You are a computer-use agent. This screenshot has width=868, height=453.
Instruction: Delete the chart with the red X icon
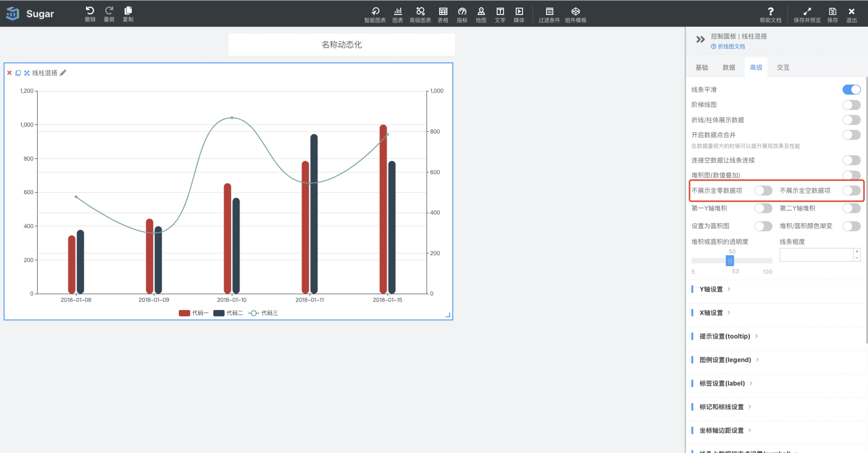pos(10,73)
